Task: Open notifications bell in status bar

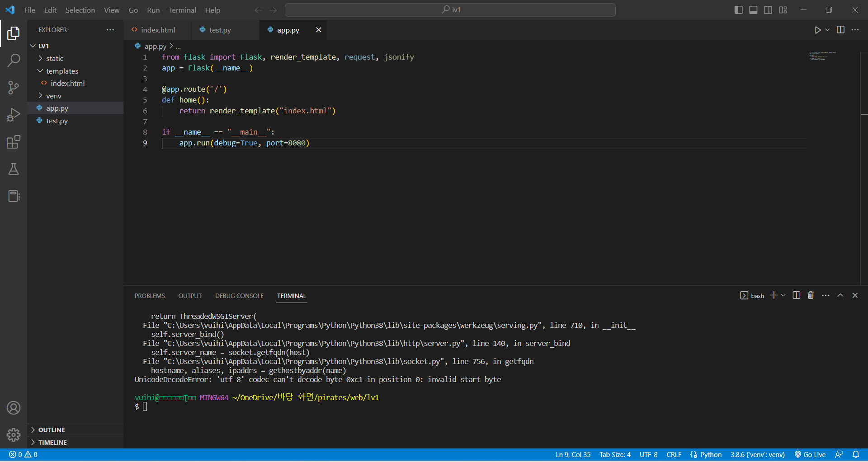Action: click(x=856, y=454)
